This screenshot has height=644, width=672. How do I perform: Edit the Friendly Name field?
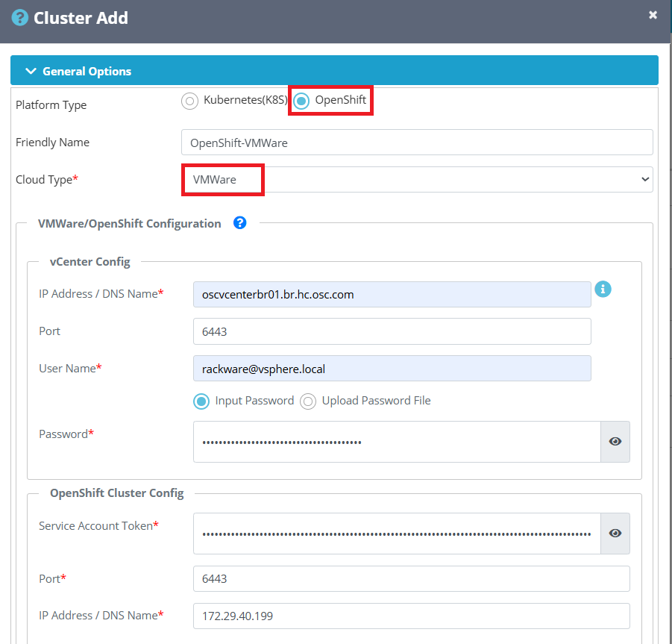coord(417,143)
